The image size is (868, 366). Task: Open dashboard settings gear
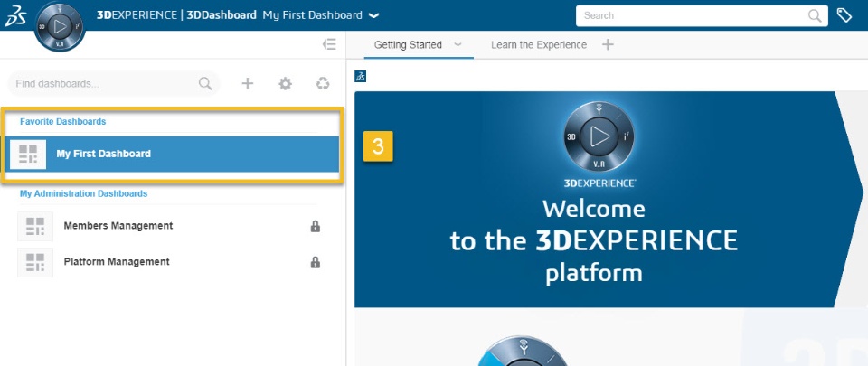[x=285, y=83]
